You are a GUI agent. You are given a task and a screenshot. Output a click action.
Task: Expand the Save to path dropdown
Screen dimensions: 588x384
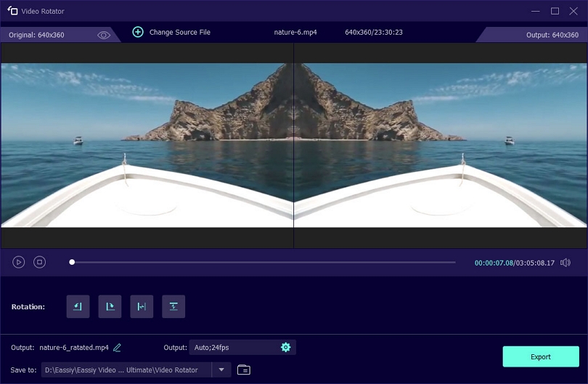tap(221, 369)
